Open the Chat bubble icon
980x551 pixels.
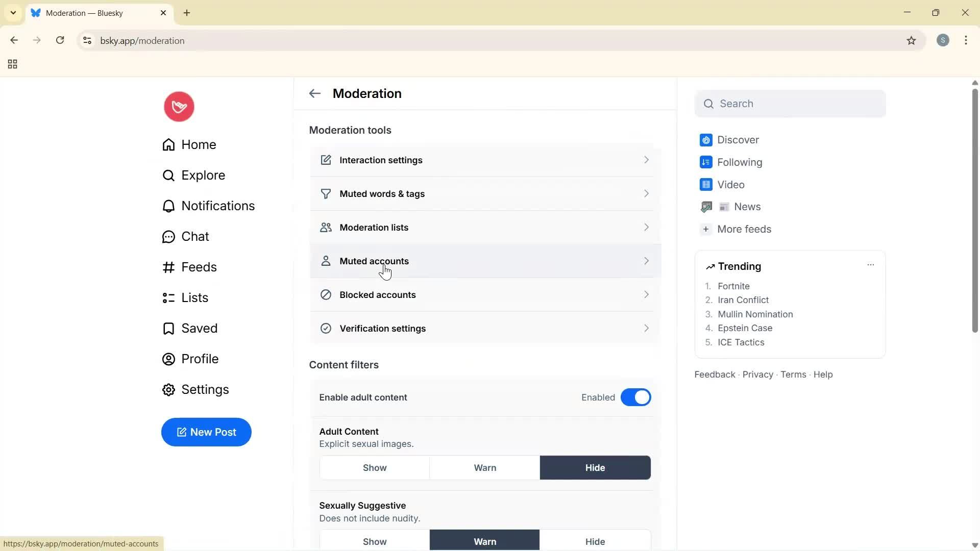coord(168,236)
